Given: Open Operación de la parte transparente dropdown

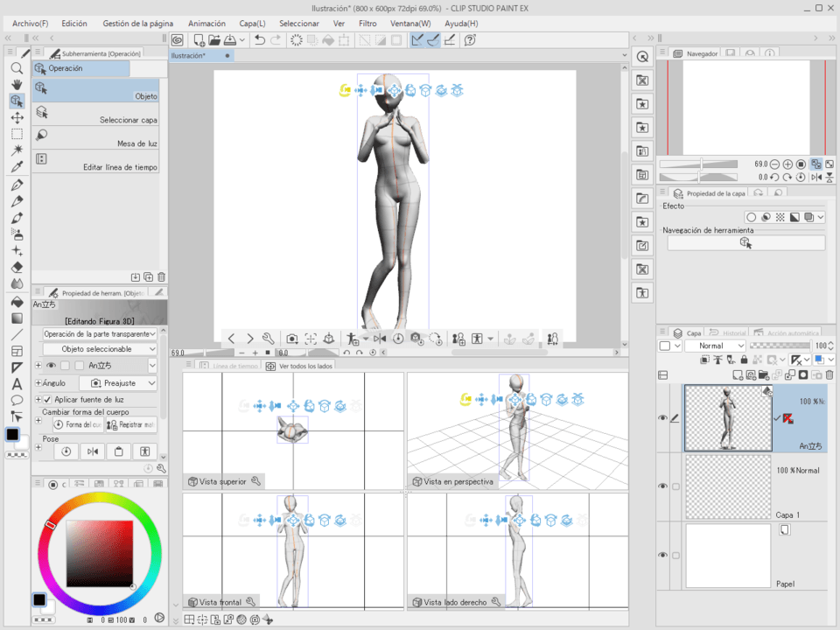Looking at the screenshot, I should click(x=100, y=333).
